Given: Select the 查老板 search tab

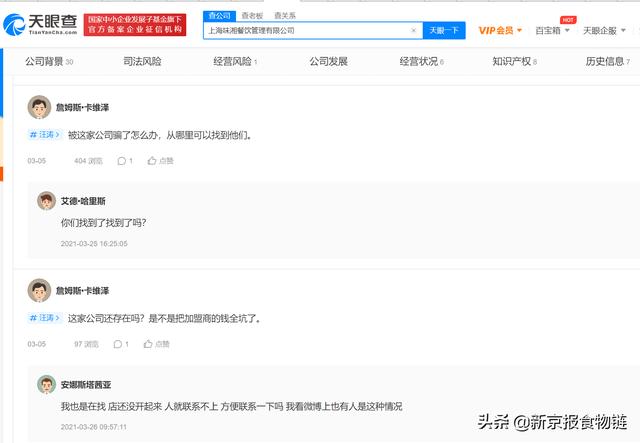Looking at the screenshot, I should tap(252, 16).
